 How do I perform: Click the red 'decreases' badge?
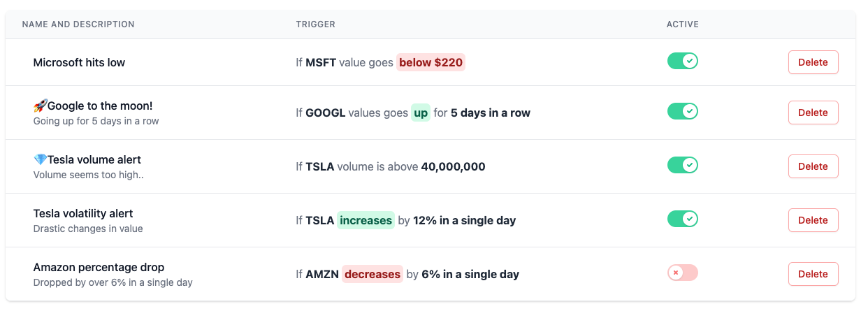tap(372, 274)
